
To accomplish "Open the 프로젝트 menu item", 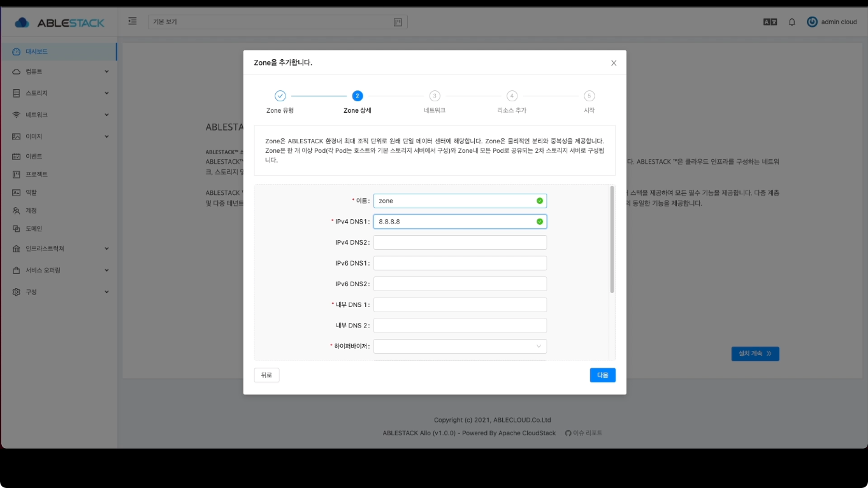I will click(59, 174).
